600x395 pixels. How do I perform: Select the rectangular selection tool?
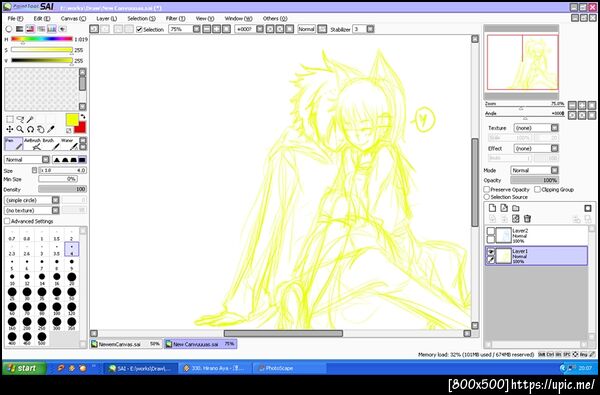pos(10,119)
